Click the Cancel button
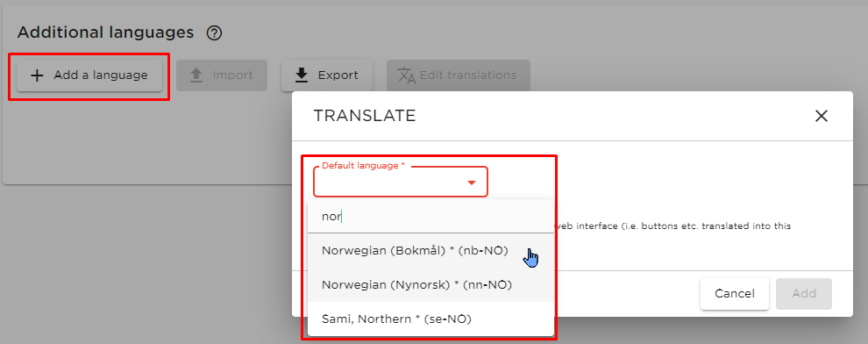 (735, 294)
